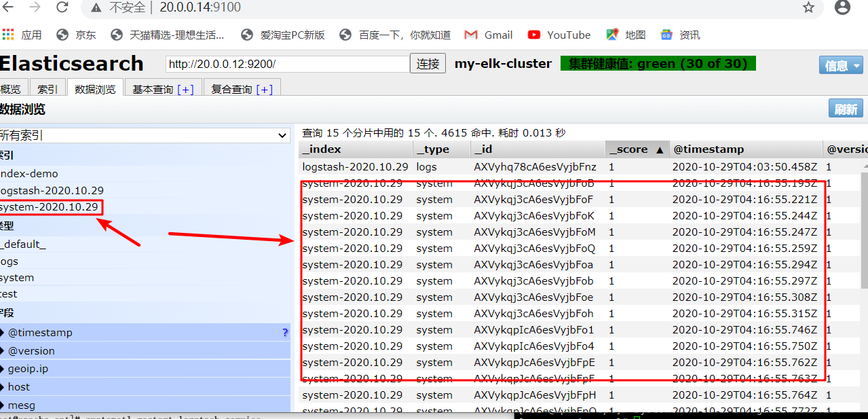Expand the @timestamp field filter
Image resolution: width=868 pixels, height=419 pixels.
145,332
